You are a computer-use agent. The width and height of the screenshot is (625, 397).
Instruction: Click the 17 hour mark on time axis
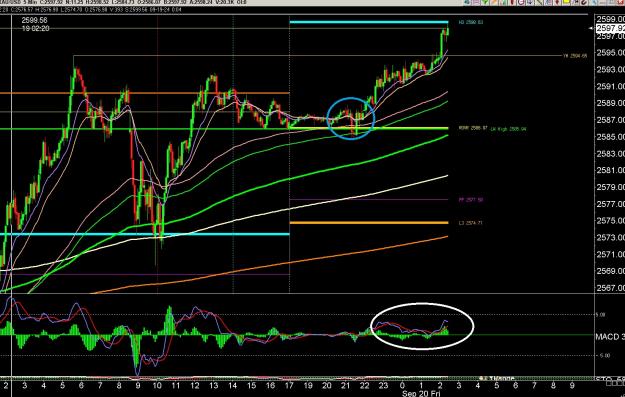pyautogui.click(x=289, y=385)
